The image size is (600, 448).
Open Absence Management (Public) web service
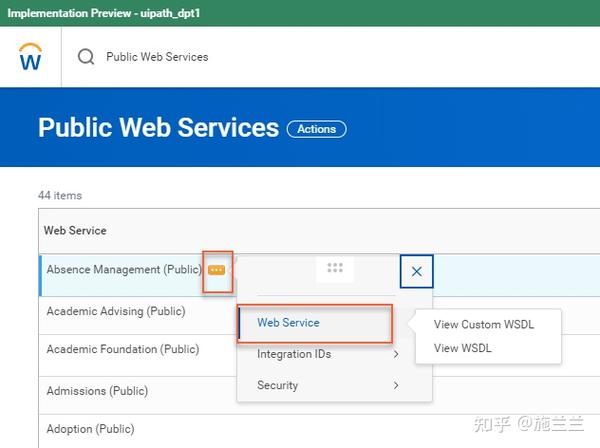point(124,270)
